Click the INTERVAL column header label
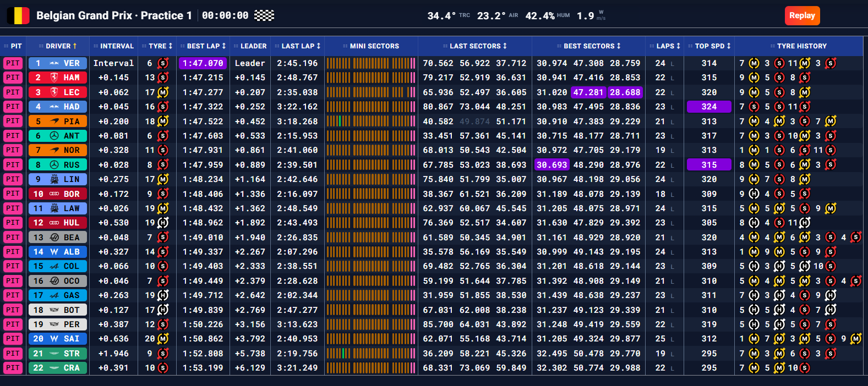Screen dimensions: 868x386 [117, 46]
